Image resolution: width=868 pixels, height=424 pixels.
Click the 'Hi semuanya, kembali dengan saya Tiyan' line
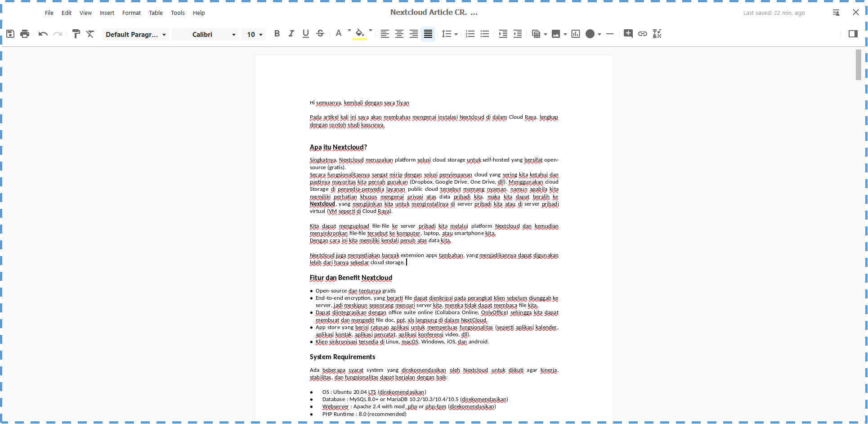coord(359,103)
